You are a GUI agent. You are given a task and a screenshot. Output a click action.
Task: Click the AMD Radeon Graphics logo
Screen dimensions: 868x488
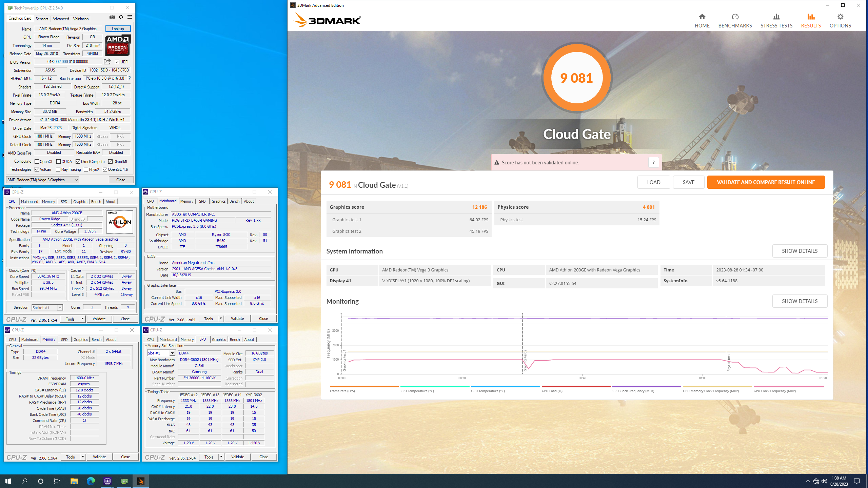(118, 45)
